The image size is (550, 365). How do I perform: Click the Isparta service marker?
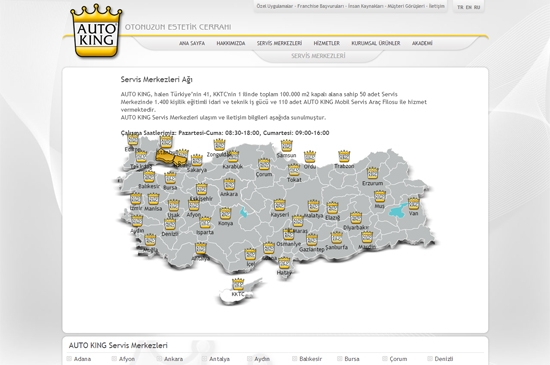click(x=205, y=222)
